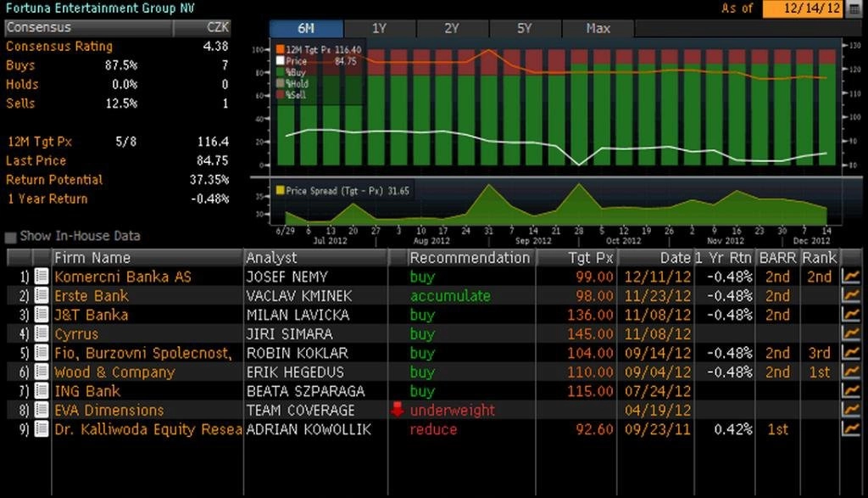868x498 pixels.
Task: Click the green %Buy legend swatch
Action: click(280, 72)
